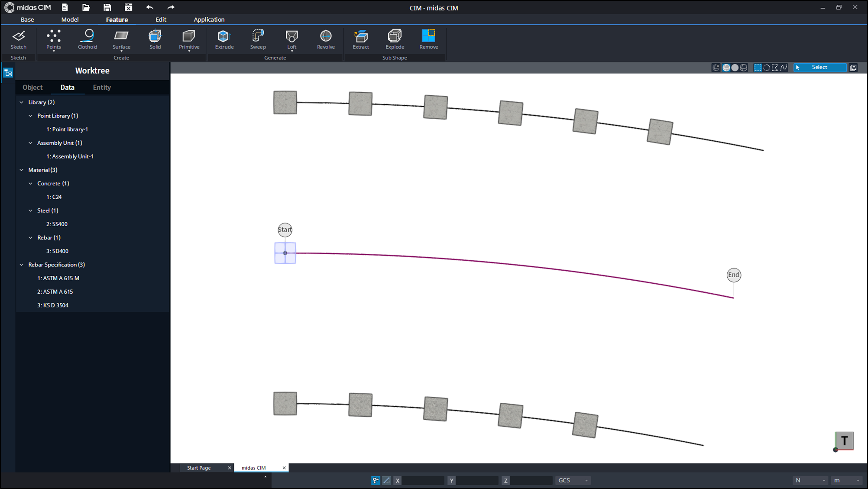Open a file using the folder icon

click(86, 7)
